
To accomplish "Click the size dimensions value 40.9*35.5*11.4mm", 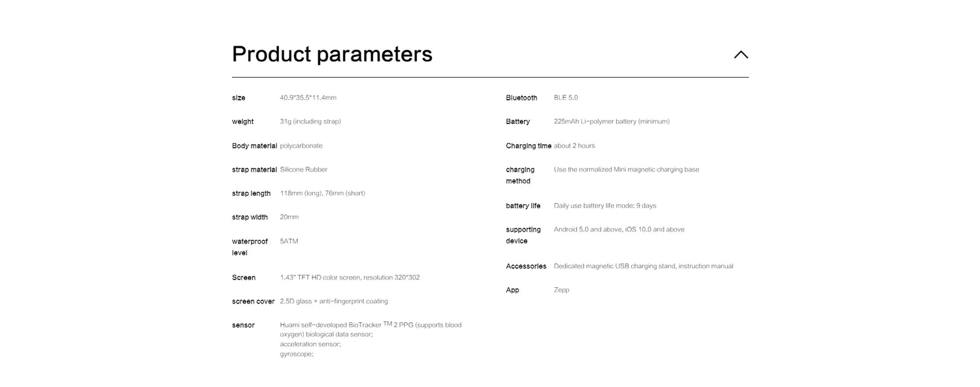I will [x=308, y=98].
